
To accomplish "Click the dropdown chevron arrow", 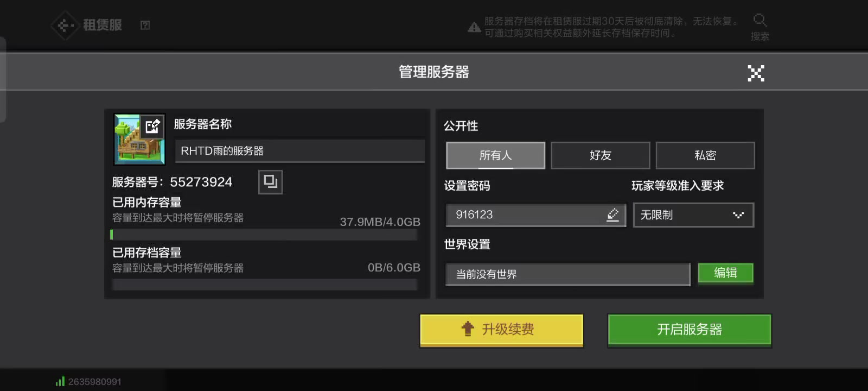I will (738, 215).
